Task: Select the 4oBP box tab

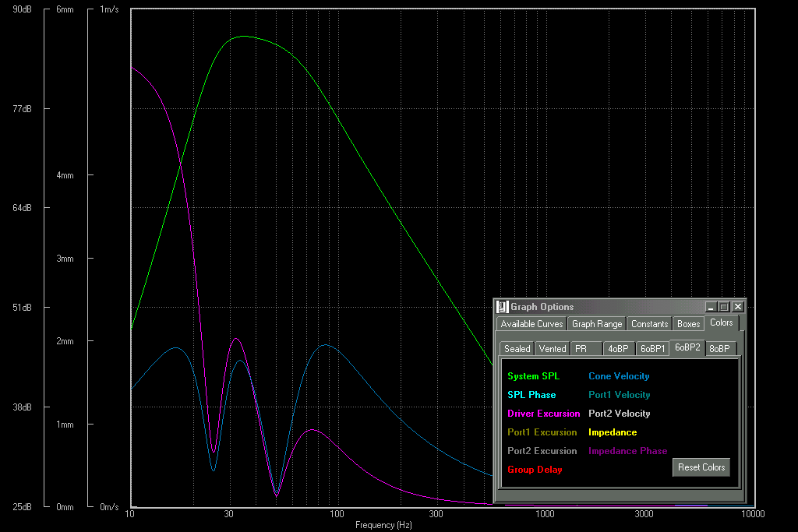Action: [x=618, y=349]
